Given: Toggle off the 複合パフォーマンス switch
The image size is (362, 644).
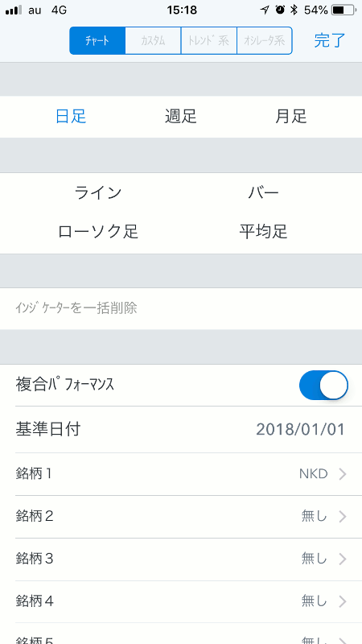Looking at the screenshot, I should [x=324, y=386].
